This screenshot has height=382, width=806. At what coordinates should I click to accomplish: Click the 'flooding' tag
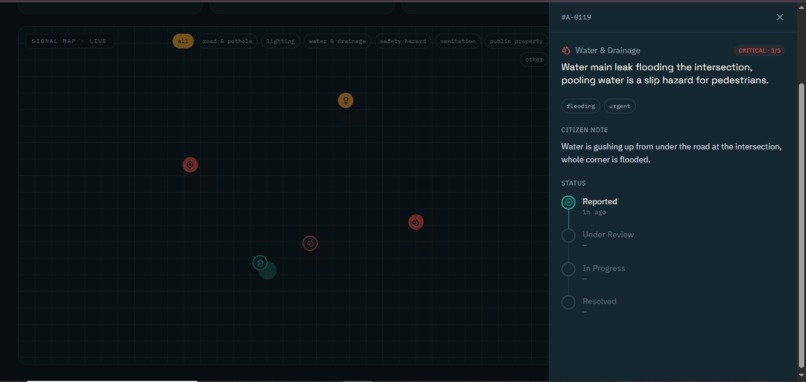[x=581, y=106]
